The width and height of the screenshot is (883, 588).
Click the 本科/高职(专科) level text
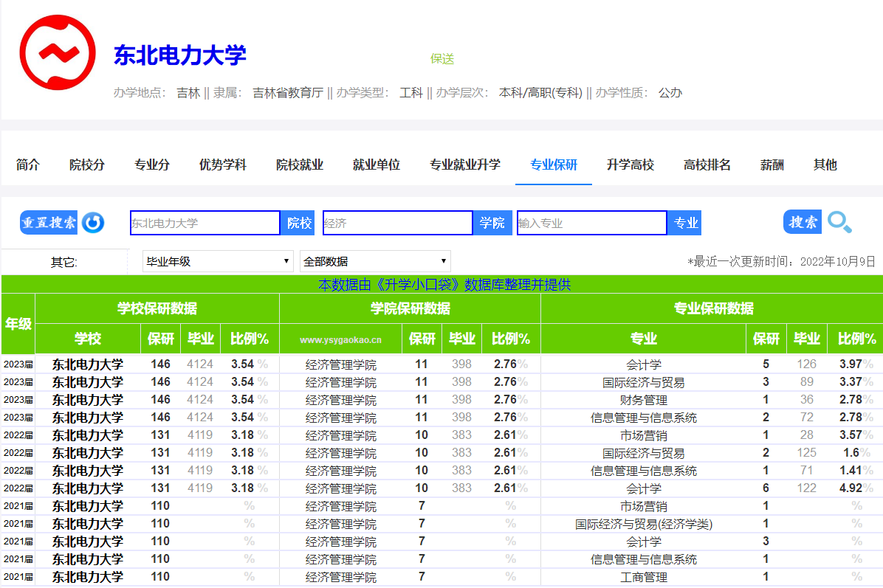tap(540, 93)
